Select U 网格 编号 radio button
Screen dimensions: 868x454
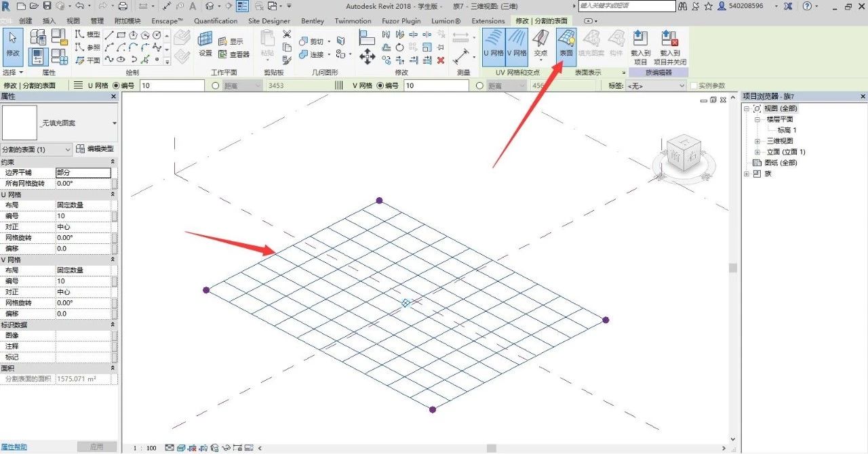point(115,85)
